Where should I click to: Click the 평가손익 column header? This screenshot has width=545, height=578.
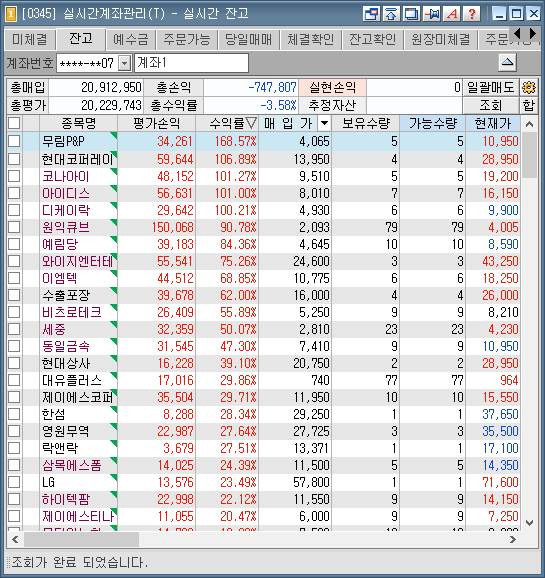(x=157, y=123)
